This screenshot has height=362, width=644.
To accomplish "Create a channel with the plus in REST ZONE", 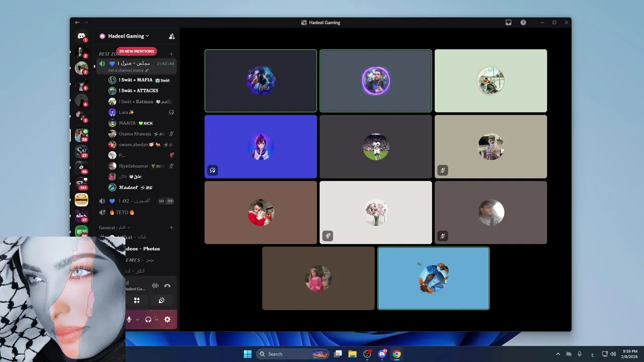I will 171,54.
